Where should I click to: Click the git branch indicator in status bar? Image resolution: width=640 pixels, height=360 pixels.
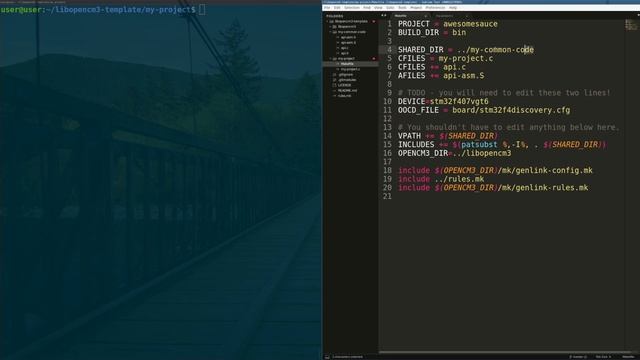point(578,357)
